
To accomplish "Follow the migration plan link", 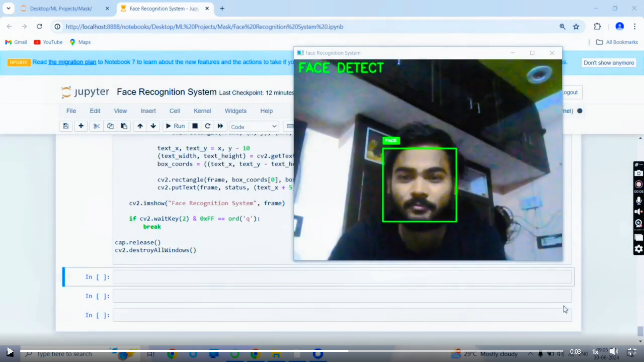I will 72,62.
